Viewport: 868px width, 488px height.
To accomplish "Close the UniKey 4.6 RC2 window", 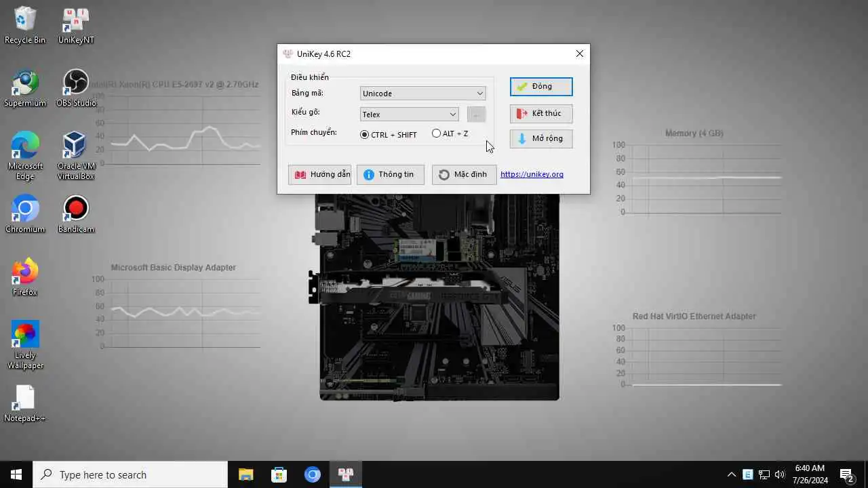I will 579,54.
